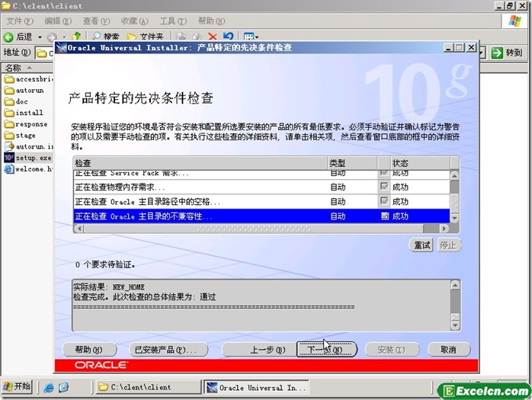Click the 重试 (Retry) button

(421, 245)
